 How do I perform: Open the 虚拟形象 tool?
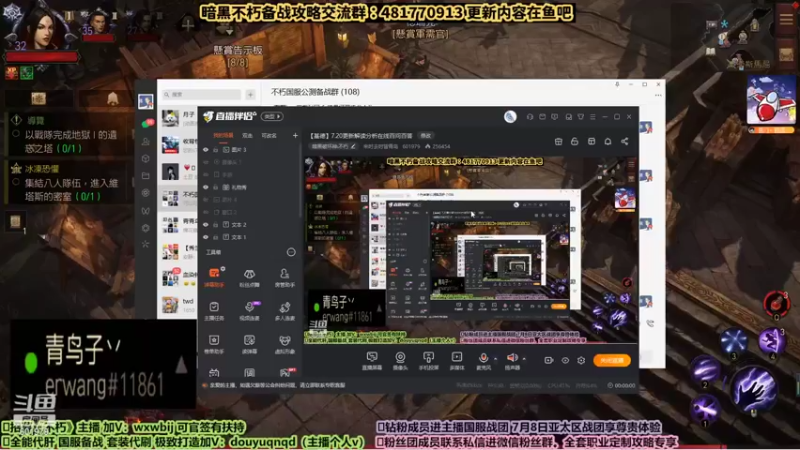click(285, 344)
